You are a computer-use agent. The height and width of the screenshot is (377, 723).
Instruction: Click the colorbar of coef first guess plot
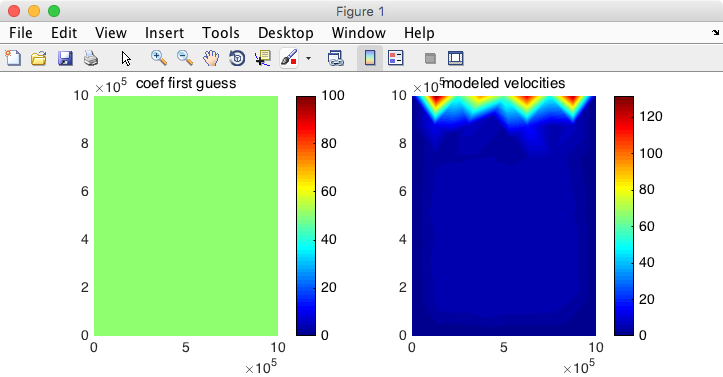pyautogui.click(x=306, y=216)
